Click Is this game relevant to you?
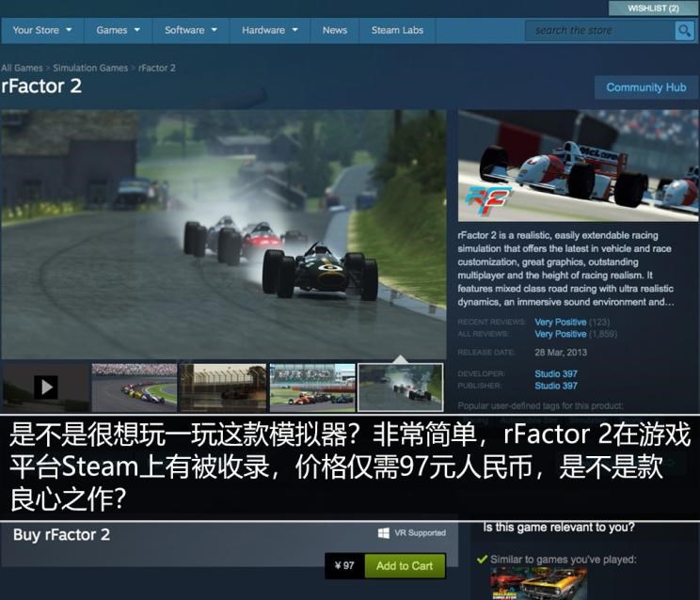 coord(559,528)
